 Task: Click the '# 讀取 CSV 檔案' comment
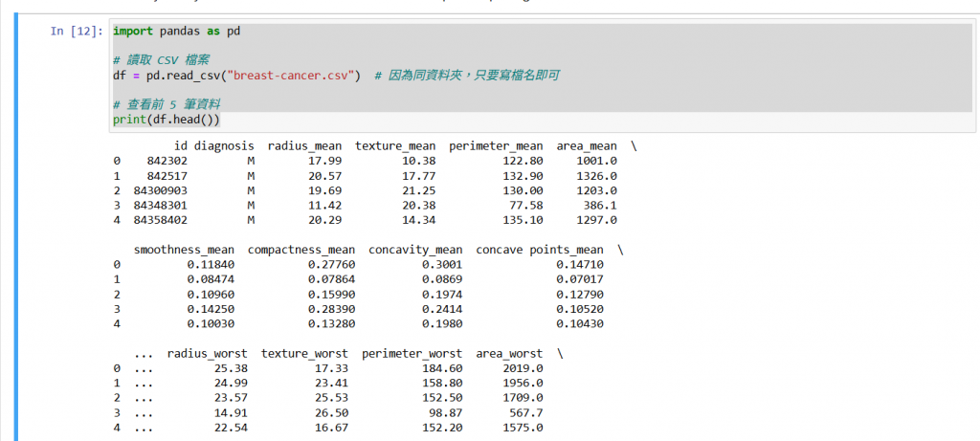[161, 60]
